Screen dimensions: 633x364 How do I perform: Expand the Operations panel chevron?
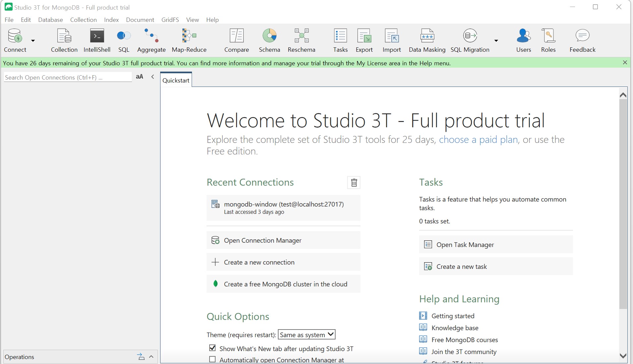coord(151,357)
